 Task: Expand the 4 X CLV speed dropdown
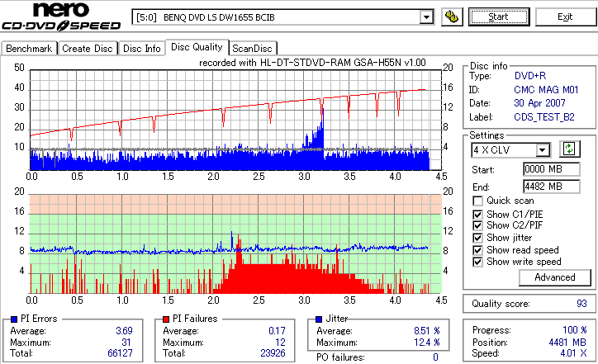(542, 150)
